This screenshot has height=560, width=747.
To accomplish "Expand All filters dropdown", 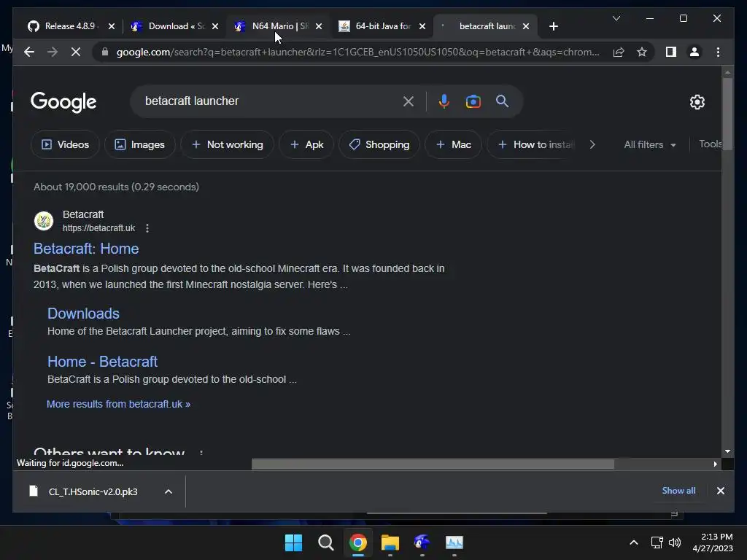I will 650,144.
